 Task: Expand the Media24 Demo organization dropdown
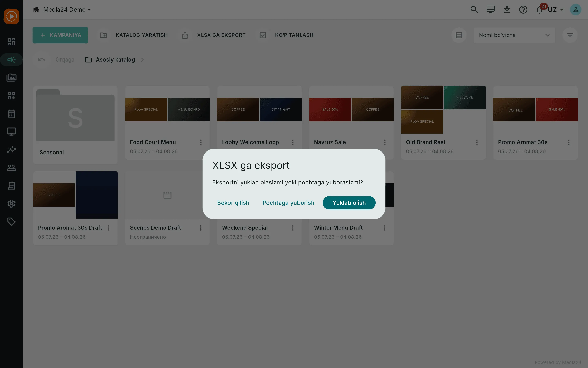[62, 9]
